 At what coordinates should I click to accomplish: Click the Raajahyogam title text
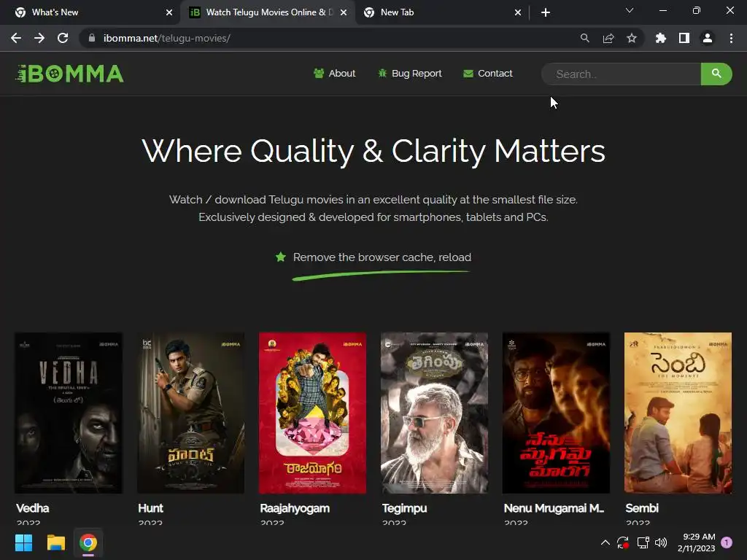295,508
